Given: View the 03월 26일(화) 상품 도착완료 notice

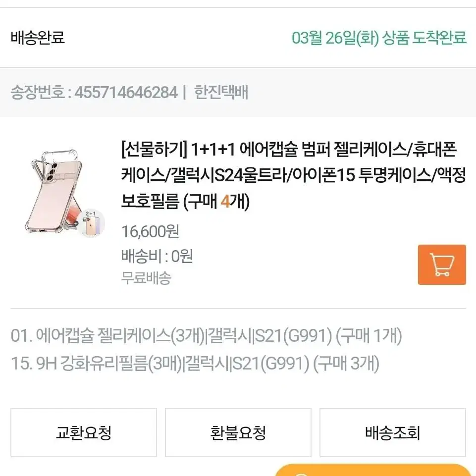Looking at the screenshot, I should tap(379, 38).
